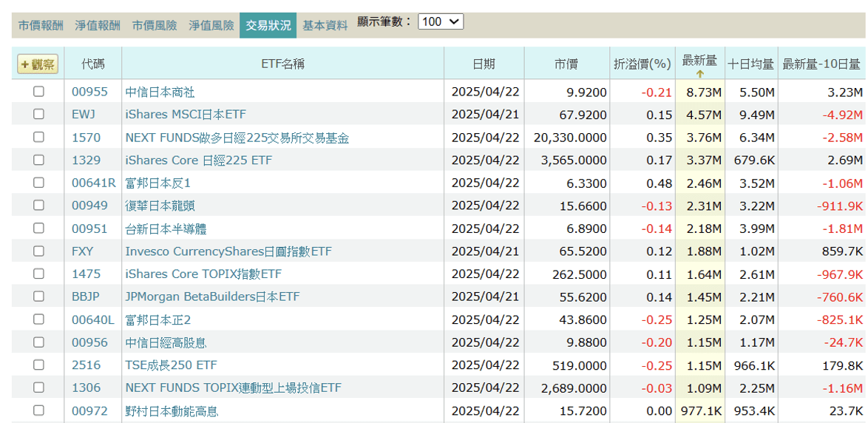Tick the checkbox for BBJP row
This screenshot has height=423, width=868.
click(x=38, y=297)
